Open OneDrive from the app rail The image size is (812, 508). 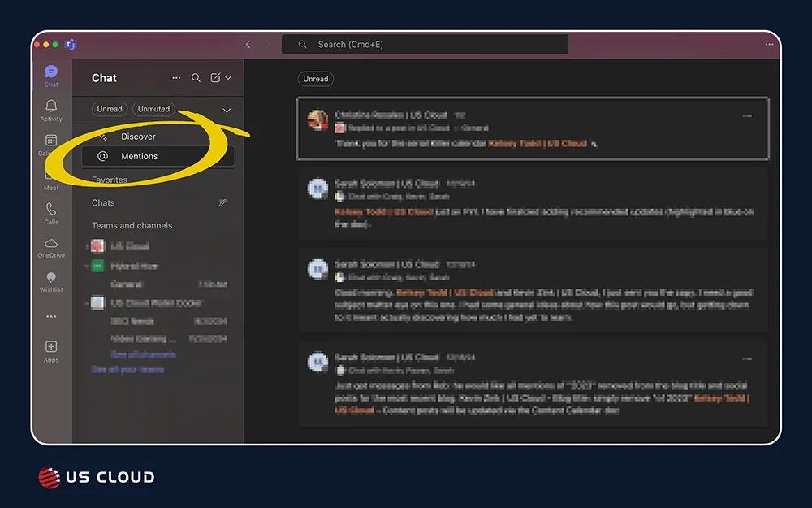(x=50, y=248)
